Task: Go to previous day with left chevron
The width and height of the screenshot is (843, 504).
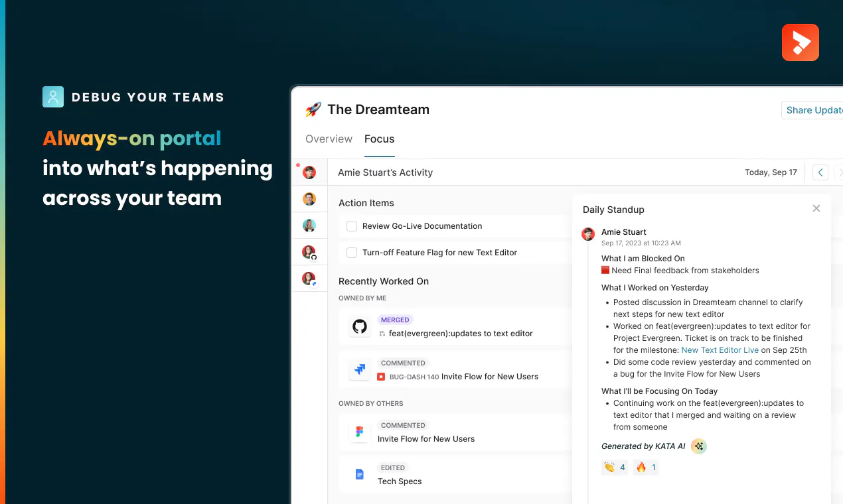Action: [x=820, y=172]
